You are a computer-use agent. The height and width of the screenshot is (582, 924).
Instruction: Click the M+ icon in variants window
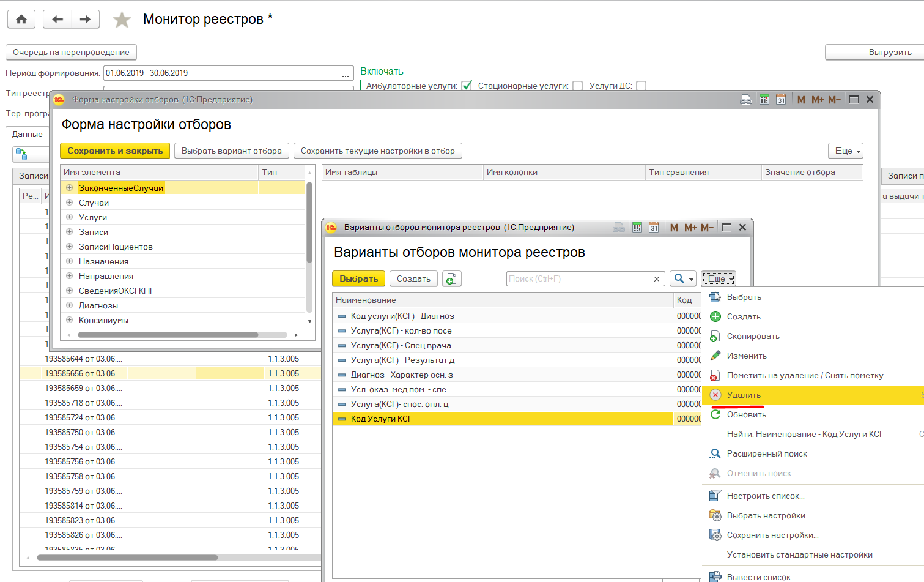coord(690,228)
